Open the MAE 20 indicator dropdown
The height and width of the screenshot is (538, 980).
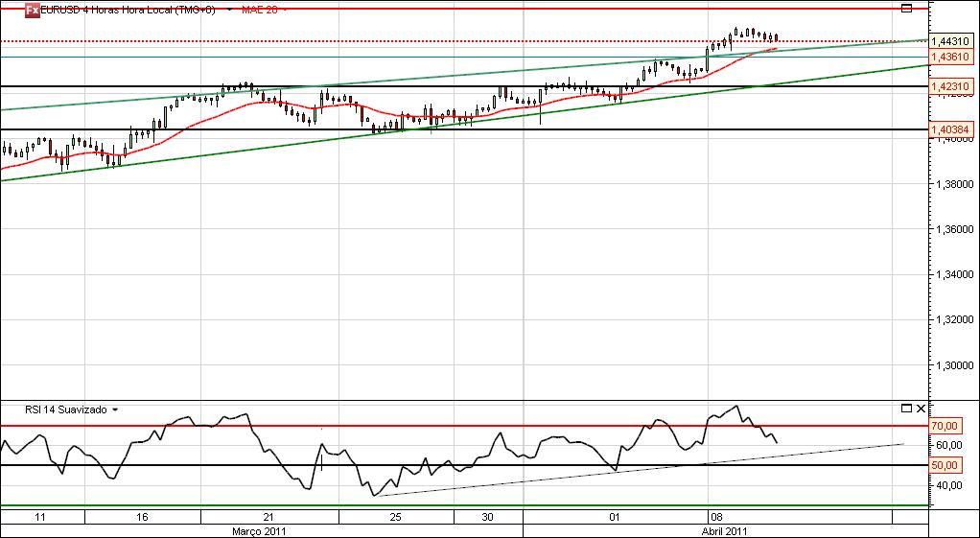click(286, 11)
